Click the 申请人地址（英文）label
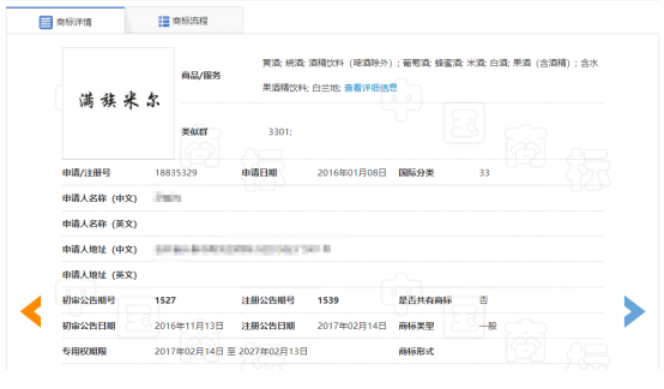Image resolution: width=664 pixels, height=389 pixels. coord(100,275)
